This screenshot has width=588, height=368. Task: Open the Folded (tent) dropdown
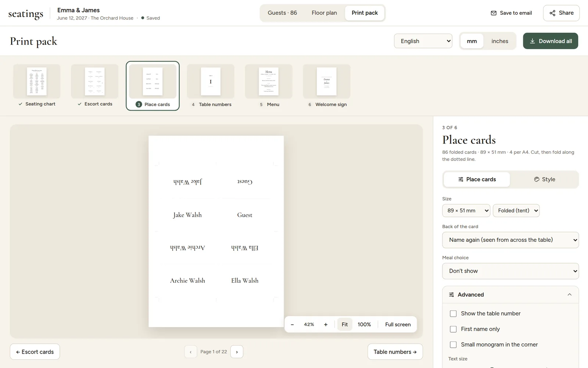pyautogui.click(x=516, y=210)
